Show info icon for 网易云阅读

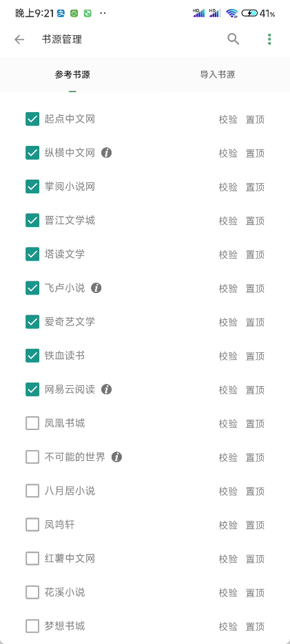[107, 389]
